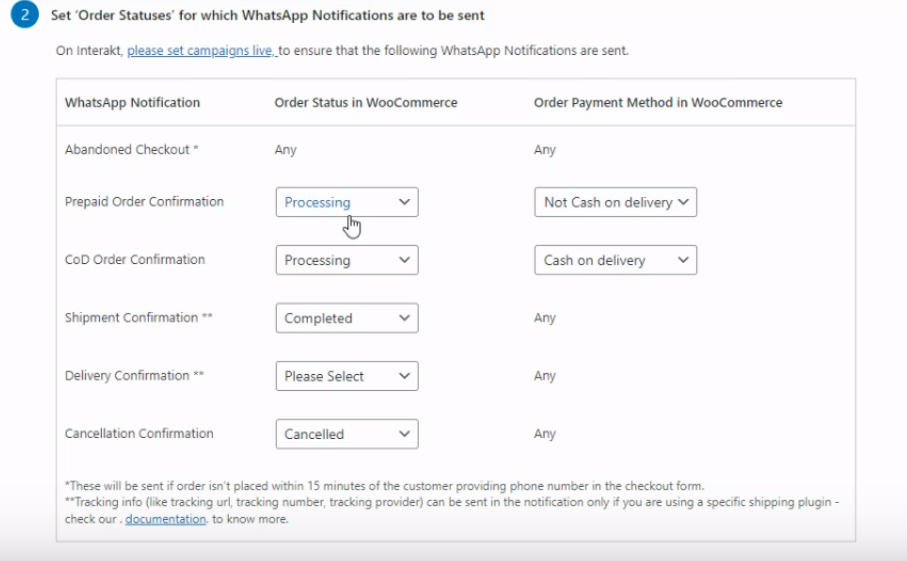Open Delivery Confirmation Please Select dropdown
The image size is (907, 561).
click(x=347, y=376)
